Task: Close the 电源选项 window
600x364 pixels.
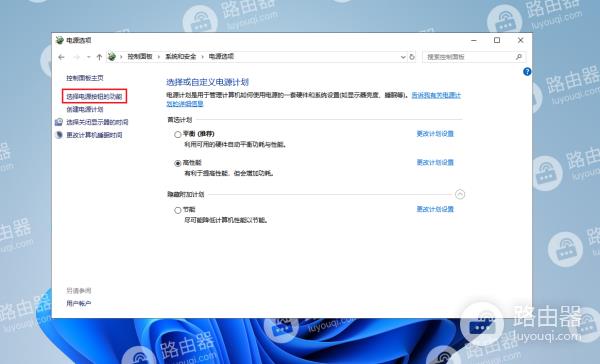Action: (520, 40)
